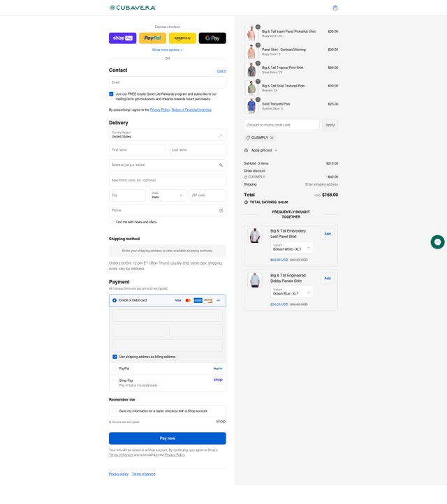Click the Last name field
Screen dimensions: 447x504
click(x=198, y=150)
